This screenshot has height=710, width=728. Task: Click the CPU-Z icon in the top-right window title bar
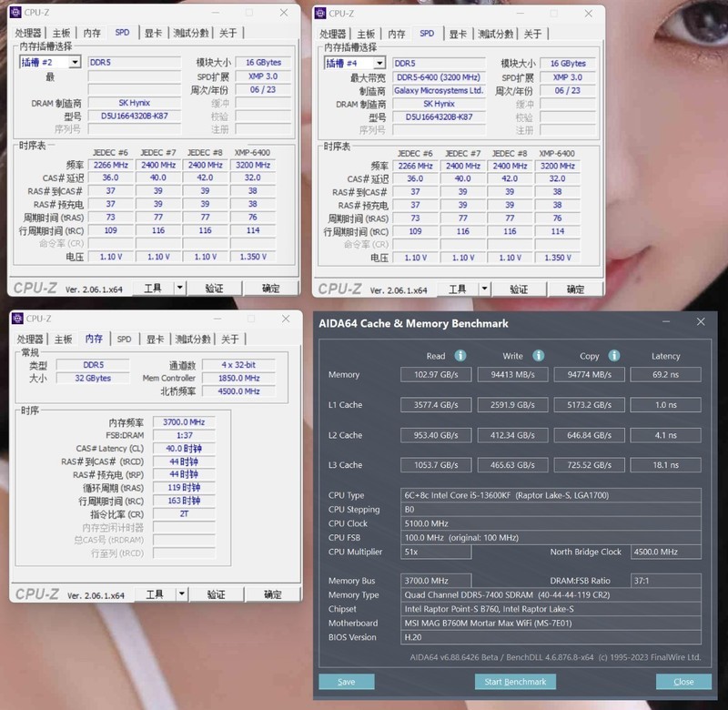pos(320,13)
